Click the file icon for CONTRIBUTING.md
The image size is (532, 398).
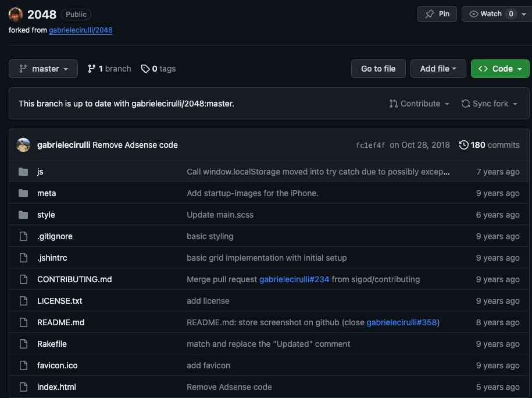23,279
